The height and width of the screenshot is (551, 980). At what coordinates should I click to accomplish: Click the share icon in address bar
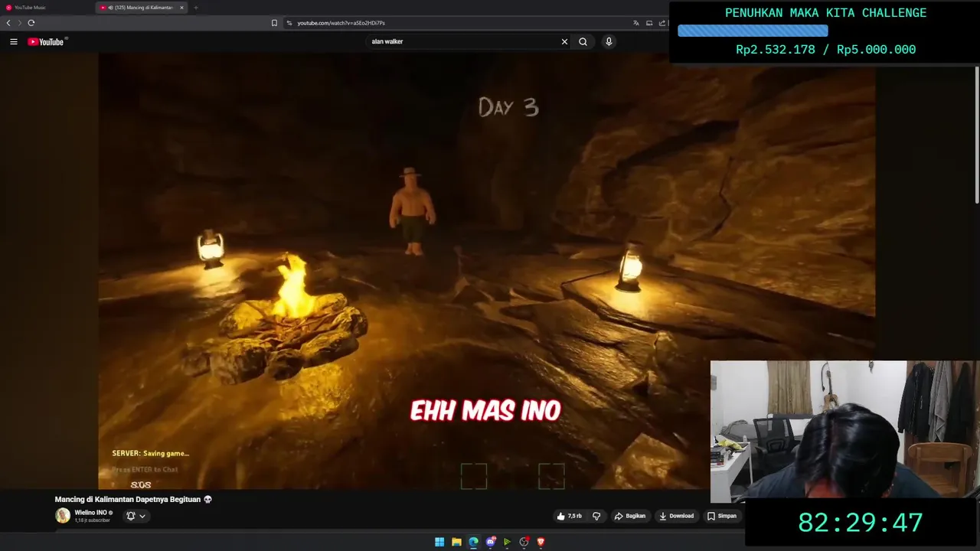[x=662, y=23]
